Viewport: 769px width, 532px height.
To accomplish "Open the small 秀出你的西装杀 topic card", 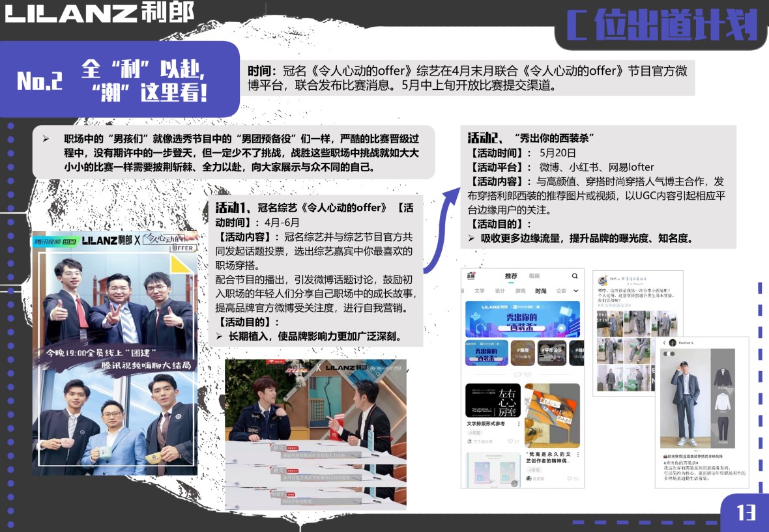I will pos(486,353).
